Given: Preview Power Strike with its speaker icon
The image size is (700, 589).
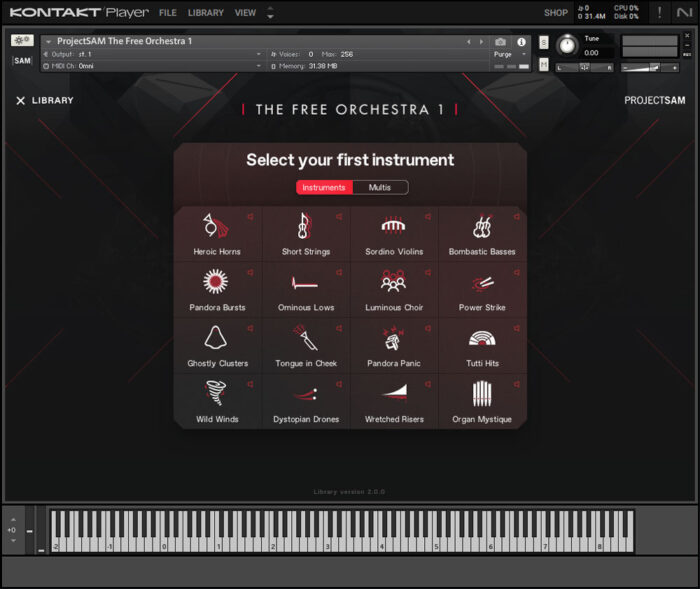Looking at the screenshot, I should [517, 272].
